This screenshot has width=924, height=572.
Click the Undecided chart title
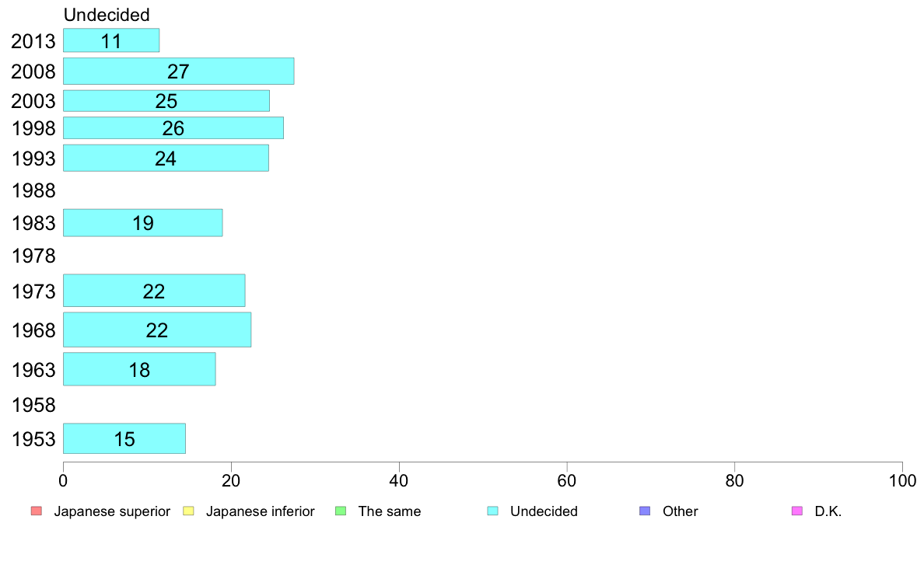click(107, 15)
